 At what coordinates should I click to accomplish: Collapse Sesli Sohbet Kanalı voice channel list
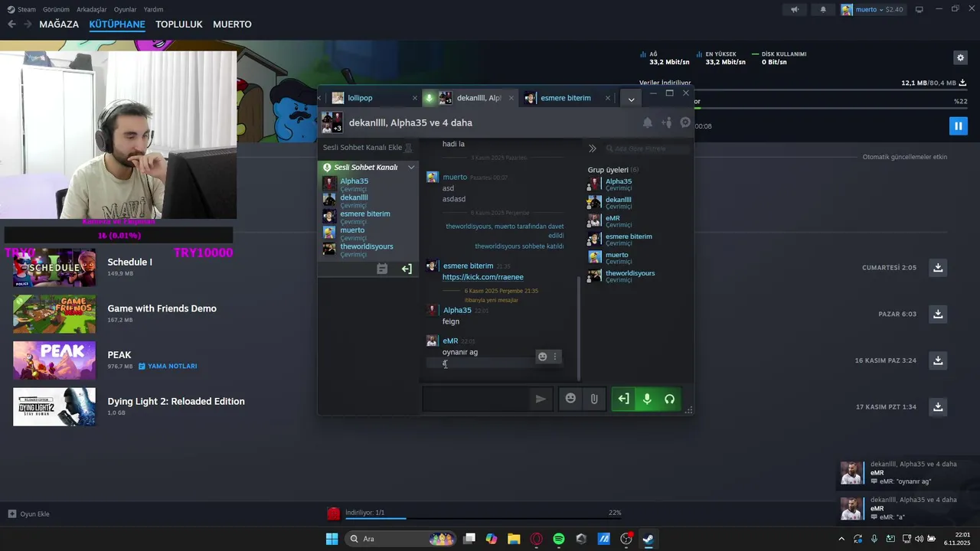(411, 167)
